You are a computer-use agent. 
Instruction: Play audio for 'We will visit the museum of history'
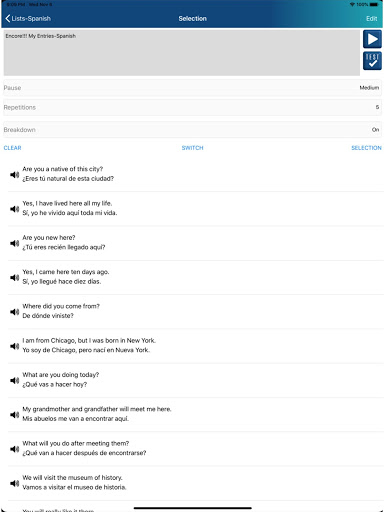click(x=14, y=483)
